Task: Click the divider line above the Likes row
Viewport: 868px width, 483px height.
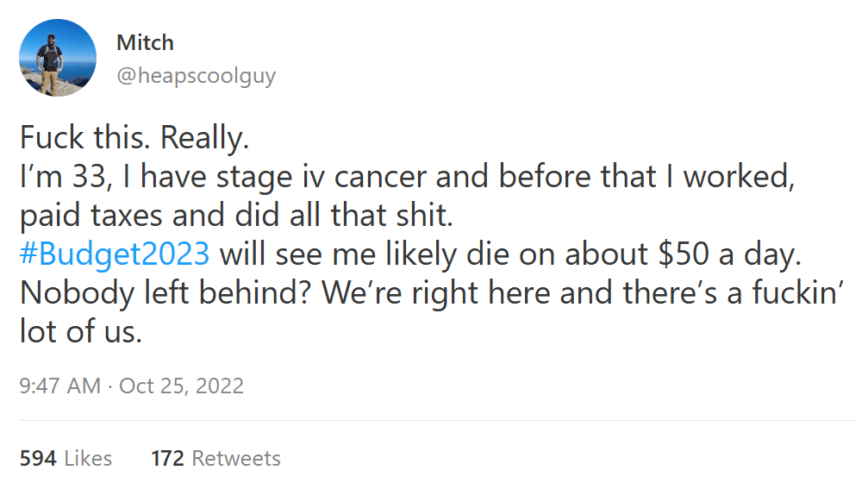Action: pyautogui.click(x=434, y=421)
